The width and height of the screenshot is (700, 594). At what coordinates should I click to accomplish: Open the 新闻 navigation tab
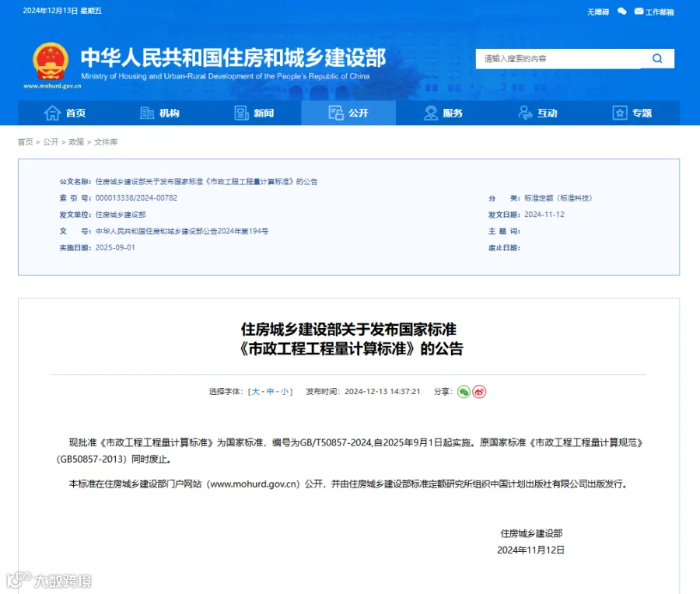[254, 113]
